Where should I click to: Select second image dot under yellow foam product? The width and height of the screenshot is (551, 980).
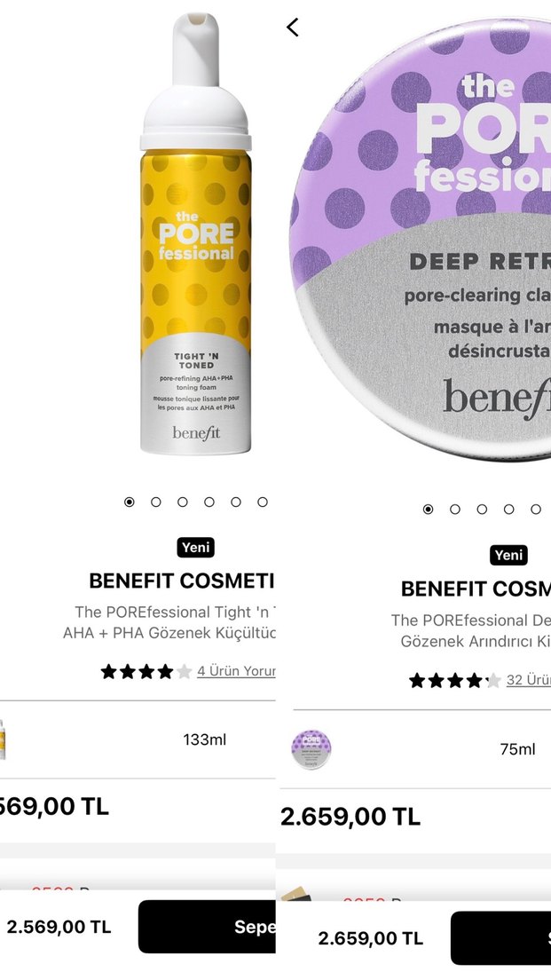point(155,502)
